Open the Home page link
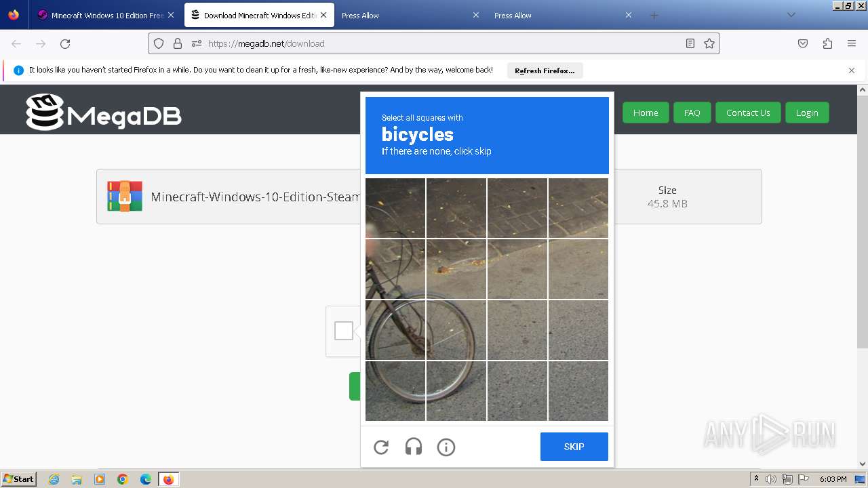The height and width of the screenshot is (488, 868). pos(646,113)
